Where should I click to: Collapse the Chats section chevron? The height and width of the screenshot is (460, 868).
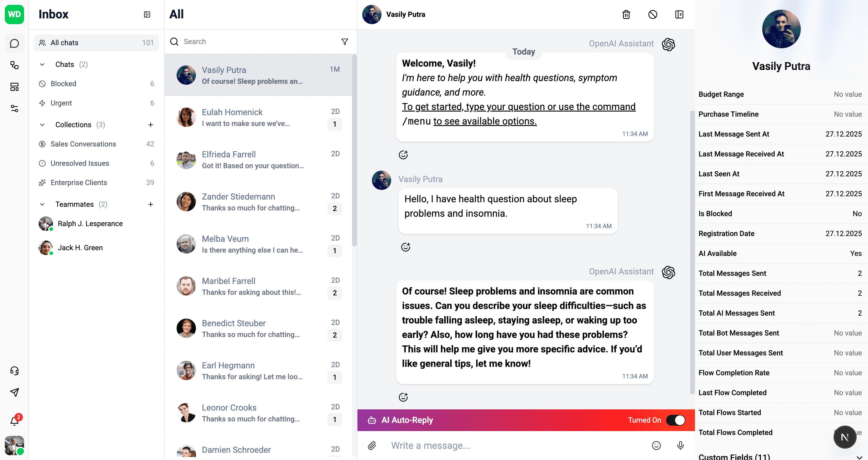click(x=42, y=65)
